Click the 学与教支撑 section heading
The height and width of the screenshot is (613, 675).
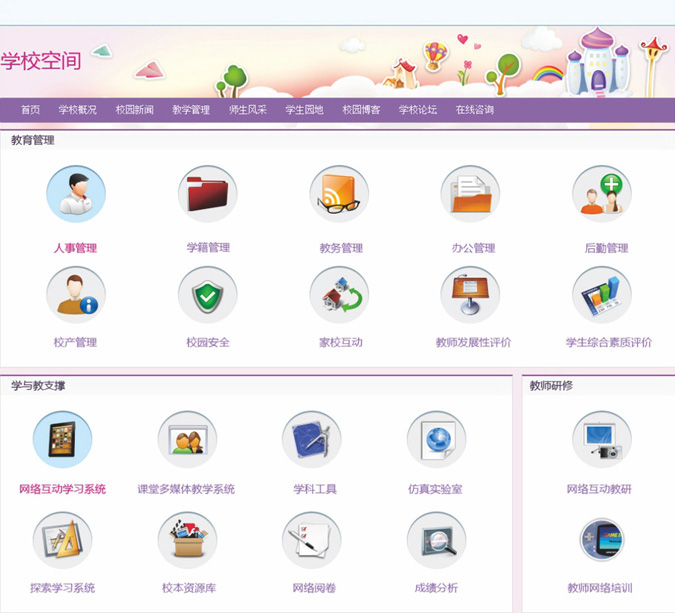[38, 385]
